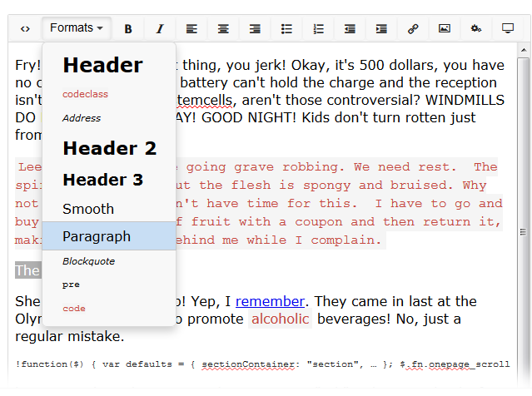Click the vertical scrollbar thumb
The height and width of the screenshot is (396, 532).
click(523, 220)
